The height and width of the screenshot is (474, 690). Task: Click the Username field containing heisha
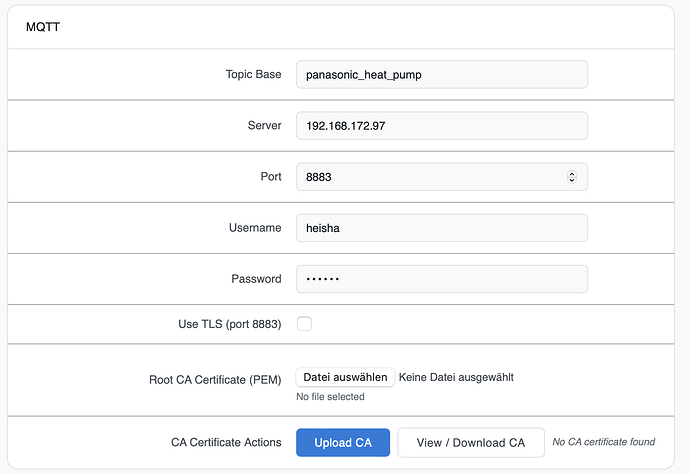pyautogui.click(x=442, y=228)
